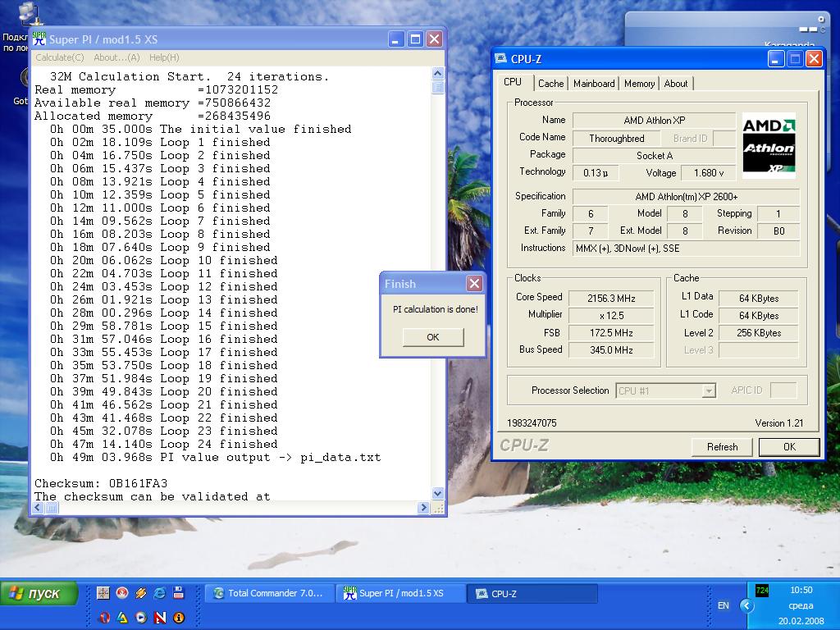Click the PI value output pi_data.txt line

click(x=216, y=458)
